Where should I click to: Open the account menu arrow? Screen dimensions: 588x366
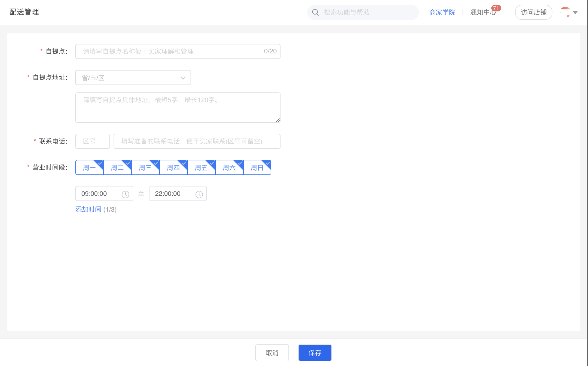(x=575, y=13)
